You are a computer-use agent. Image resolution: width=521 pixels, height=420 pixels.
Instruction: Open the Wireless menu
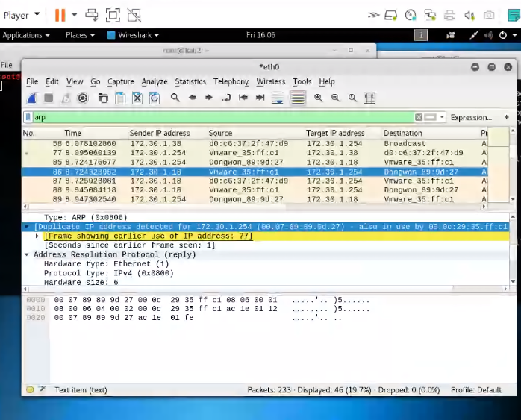point(271,81)
